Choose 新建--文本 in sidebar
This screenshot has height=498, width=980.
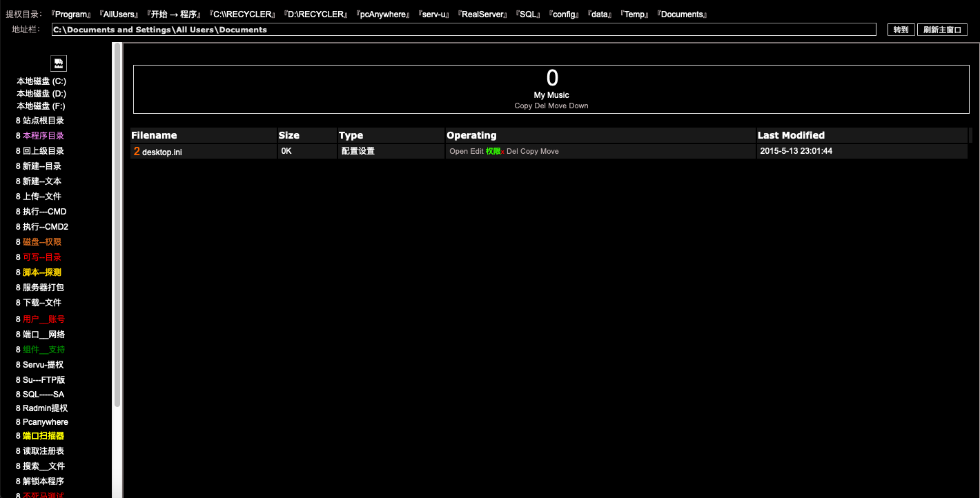point(42,181)
